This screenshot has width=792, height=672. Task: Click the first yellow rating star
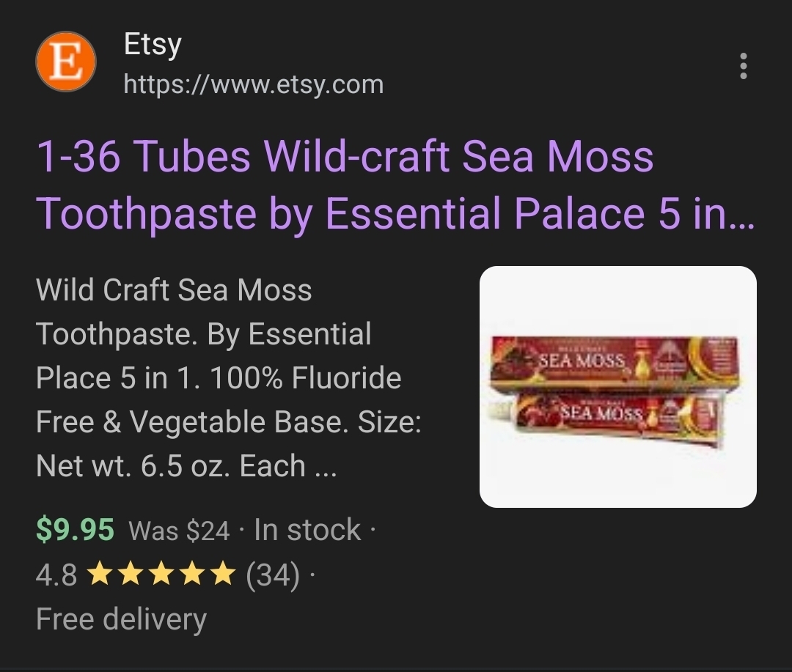[99, 575]
